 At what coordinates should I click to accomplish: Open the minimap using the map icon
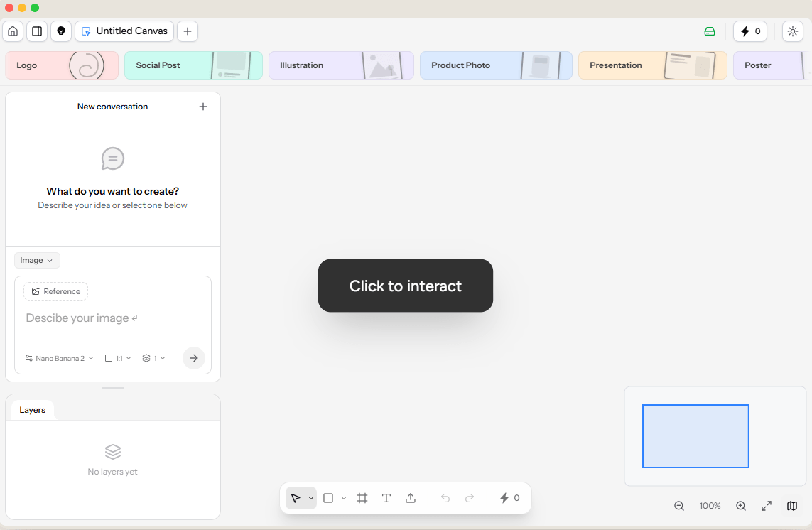point(791,506)
